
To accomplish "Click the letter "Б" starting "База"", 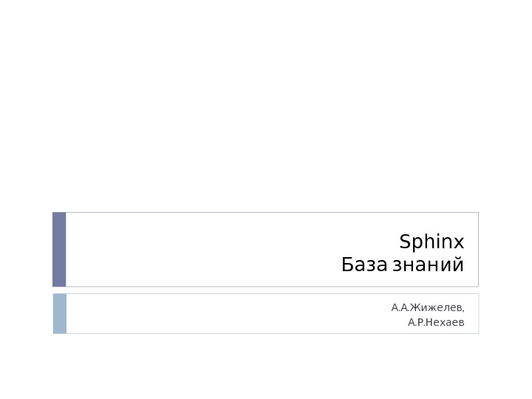I will point(347,265).
